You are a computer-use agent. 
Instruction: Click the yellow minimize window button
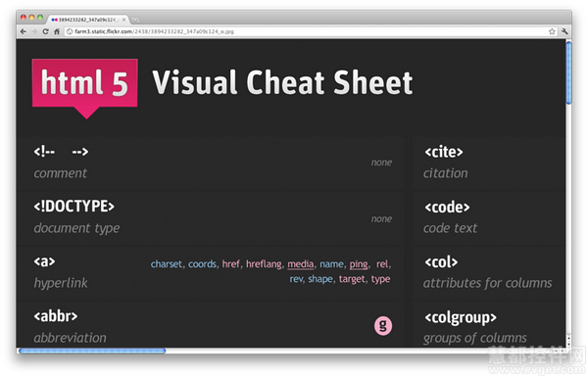click(31, 18)
